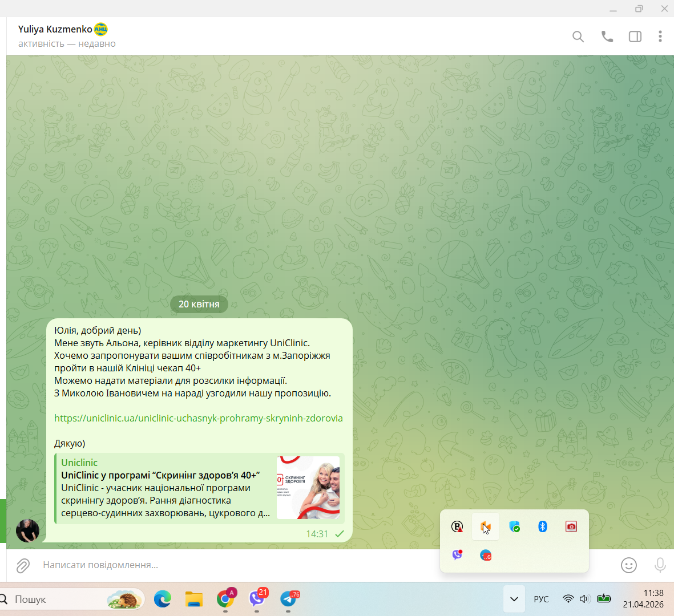Open the Bluetooth tray icon

click(543, 526)
